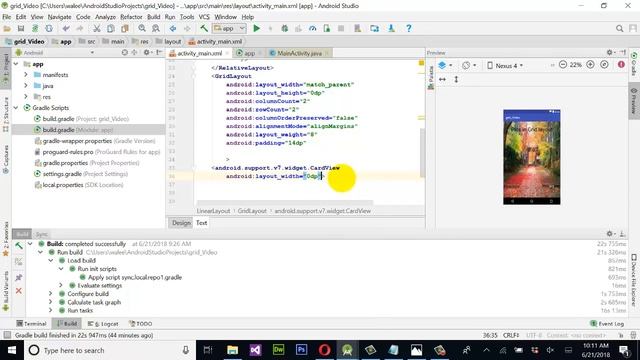Click the Paste toolbar icon
The height and width of the screenshot is (360, 640).
coord(125,29)
